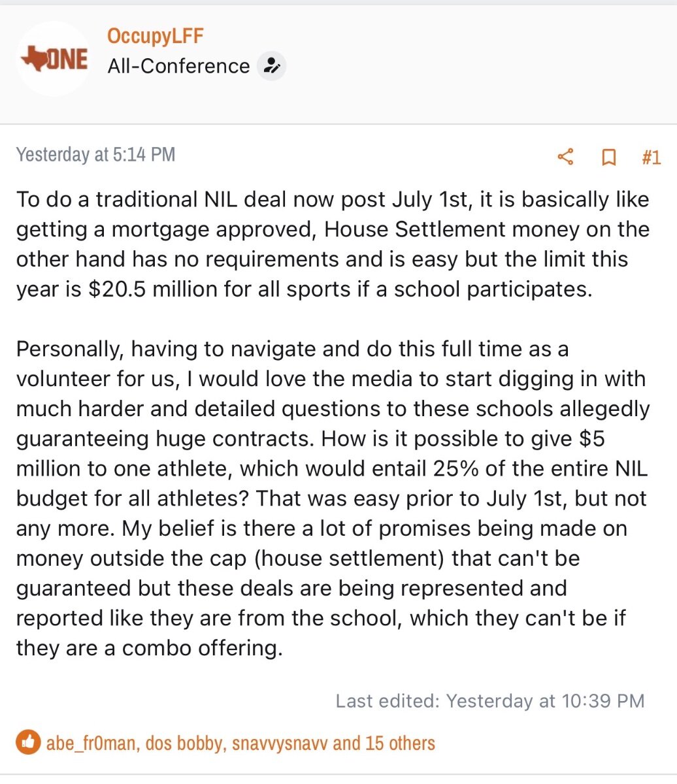Click the 'Last edited:' label
Screen dimensions: 677x784
[x=388, y=701]
